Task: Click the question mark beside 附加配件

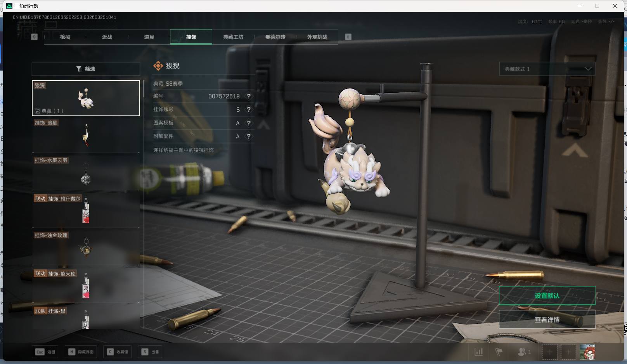Action: tap(249, 136)
